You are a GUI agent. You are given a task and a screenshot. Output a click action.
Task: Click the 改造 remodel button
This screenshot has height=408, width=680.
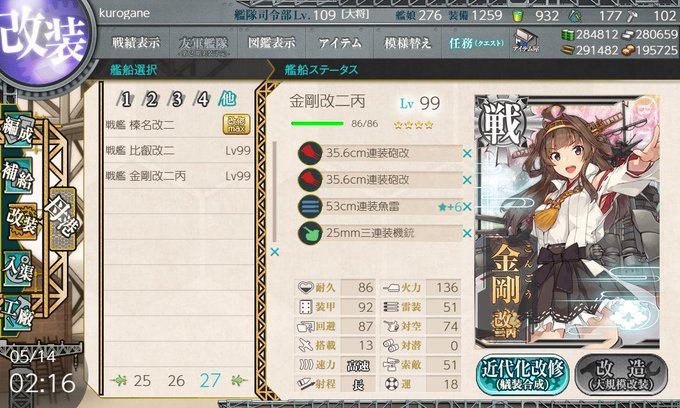coord(621,375)
